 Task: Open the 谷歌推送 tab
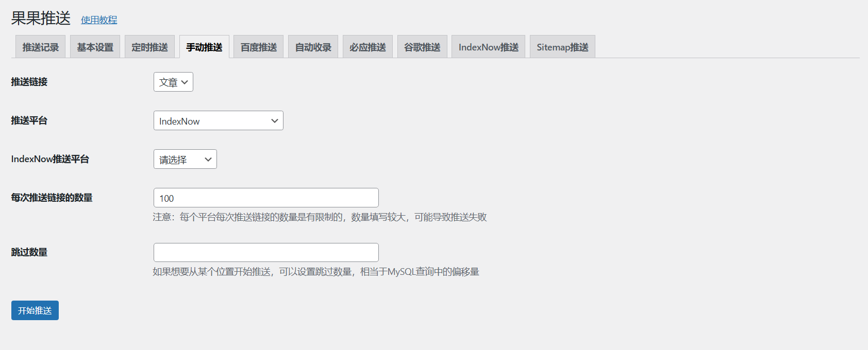tap(422, 47)
